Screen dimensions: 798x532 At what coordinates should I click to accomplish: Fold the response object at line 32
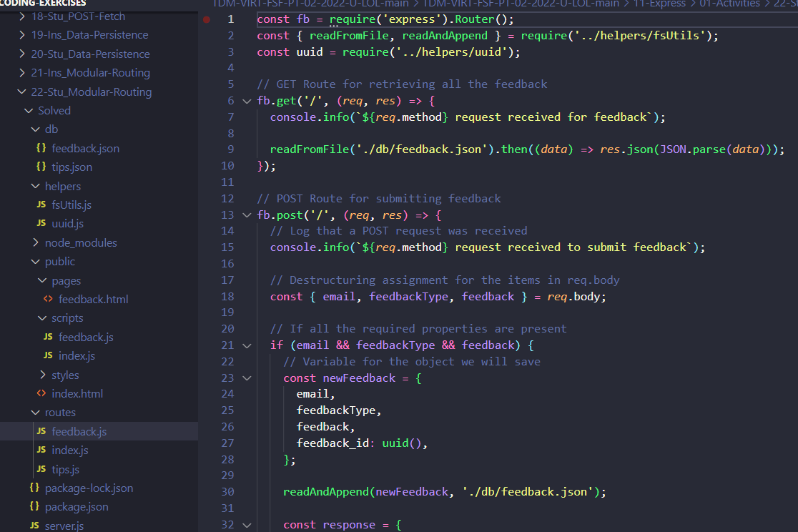click(247, 525)
